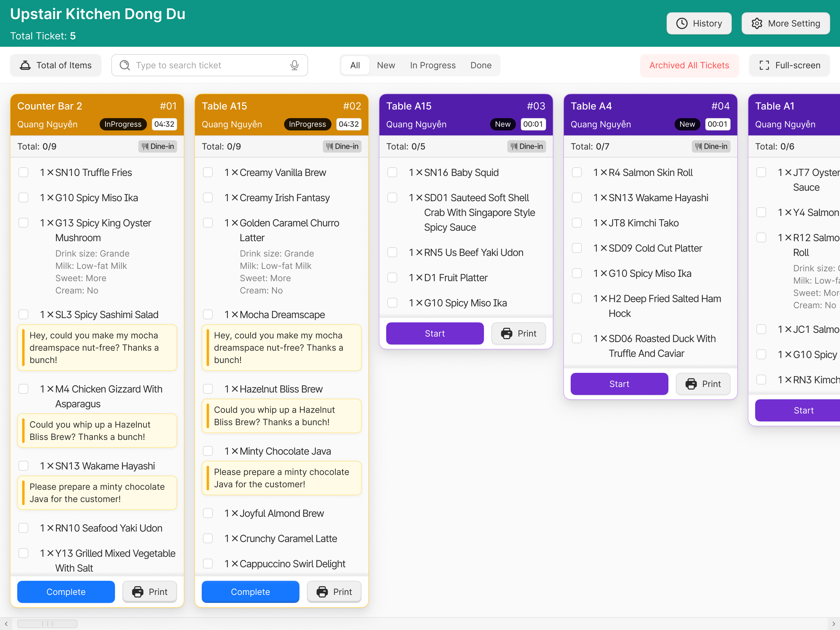Click Archived All Tickets
840x630 pixels.
pyautogui.click(x=689, y=65)
